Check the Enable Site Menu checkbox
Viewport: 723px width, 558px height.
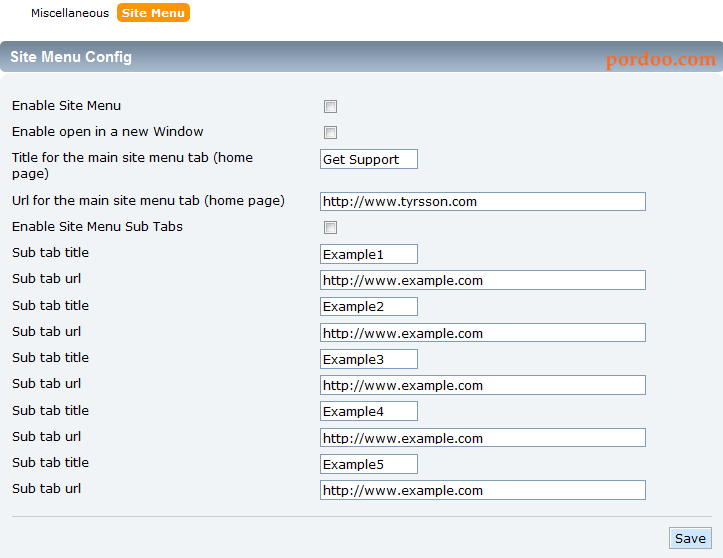click(330, 107)
